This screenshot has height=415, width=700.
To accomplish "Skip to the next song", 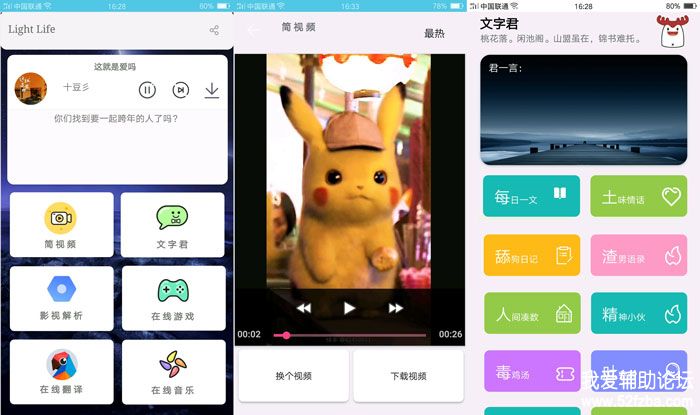I will [x=180, y=90].
